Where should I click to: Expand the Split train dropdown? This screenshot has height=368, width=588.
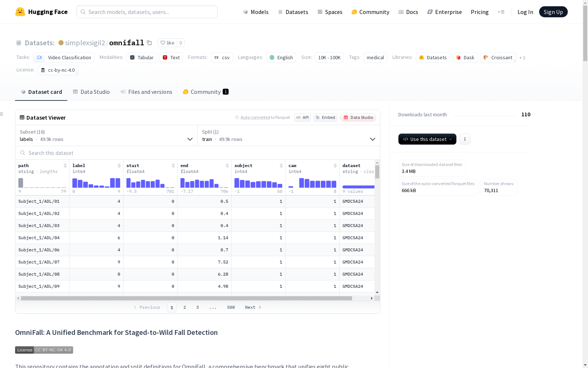(x=289, y=135)
